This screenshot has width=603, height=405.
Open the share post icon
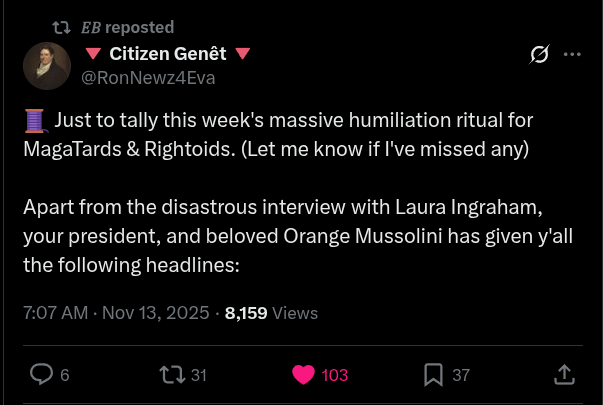(563, 374)
